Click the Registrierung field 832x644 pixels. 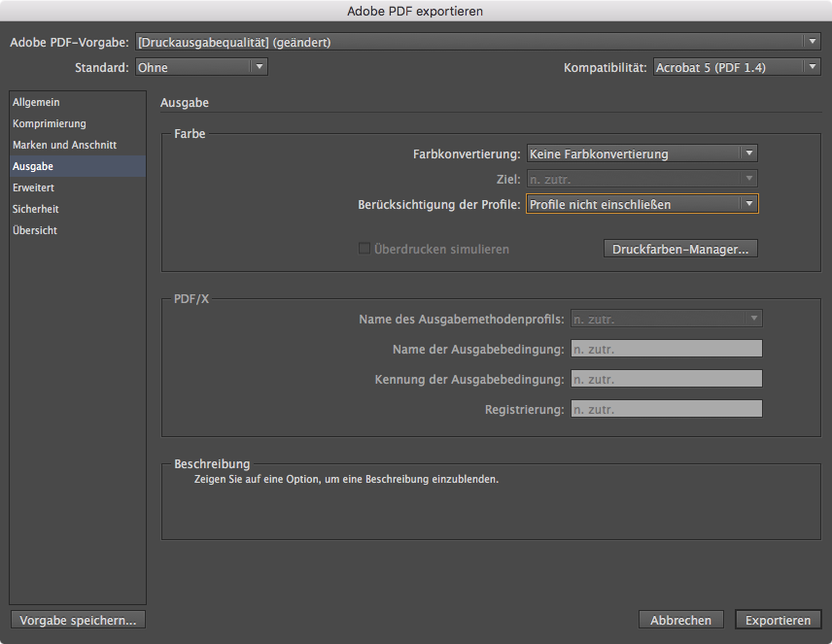(667, 409)
